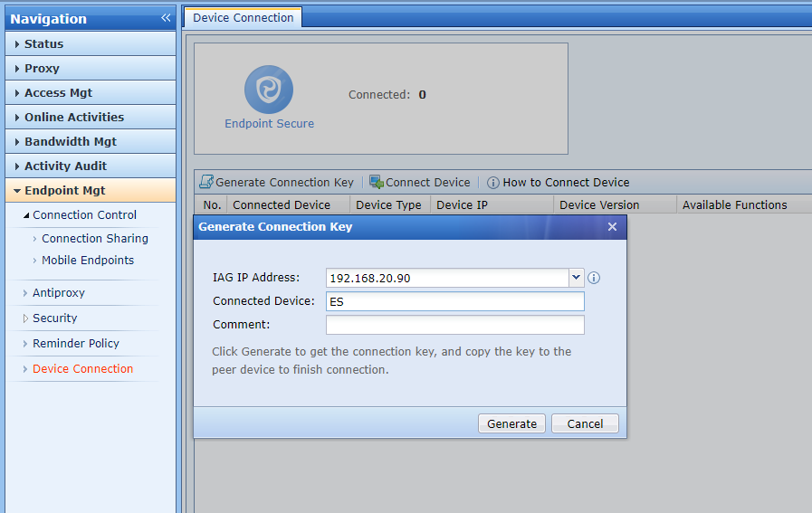Focus the Comment input field
812x513 pixels.
click(455, 325)
